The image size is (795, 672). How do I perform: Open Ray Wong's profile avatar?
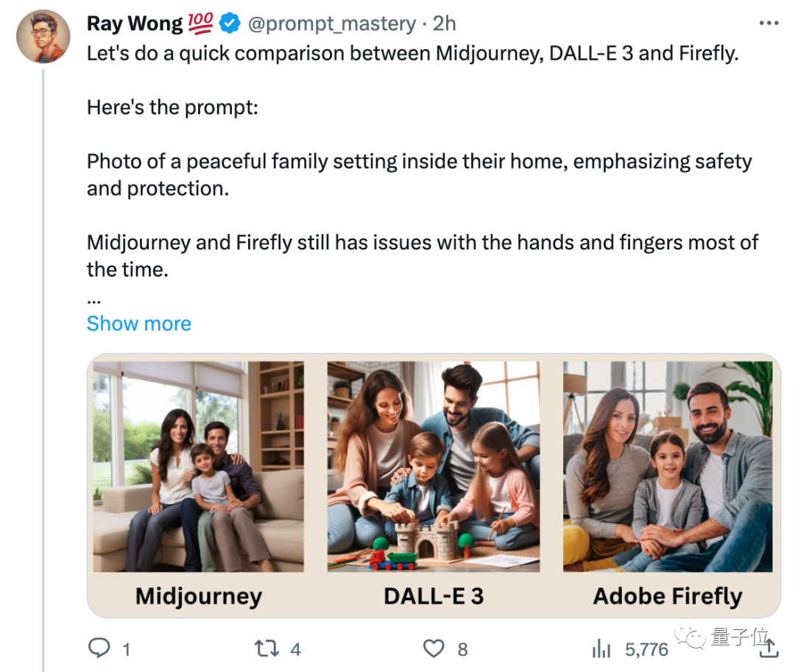point(43,37)
